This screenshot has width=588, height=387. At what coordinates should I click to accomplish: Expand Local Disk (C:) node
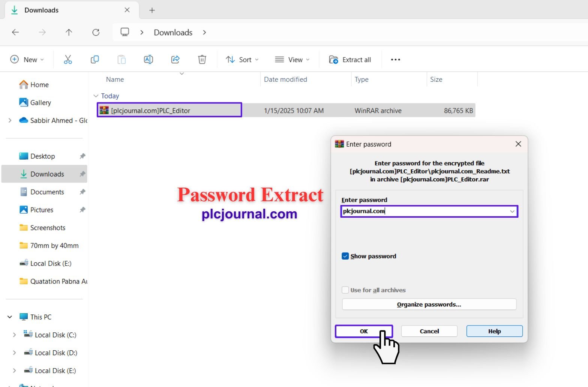(14, 335)
